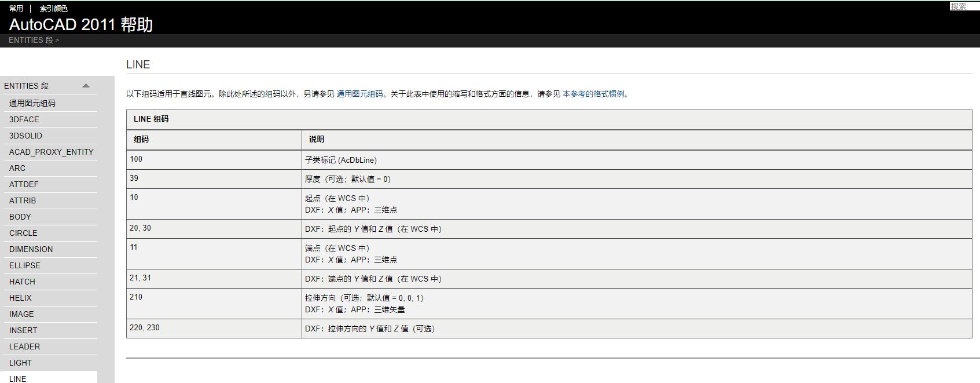
Task: Click the 厚度 description cell
Action: tap(637, 179)
